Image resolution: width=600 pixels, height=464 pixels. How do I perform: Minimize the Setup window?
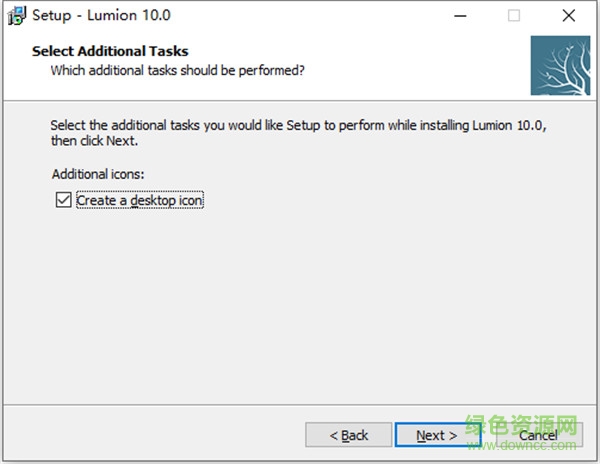coord(461,16)
